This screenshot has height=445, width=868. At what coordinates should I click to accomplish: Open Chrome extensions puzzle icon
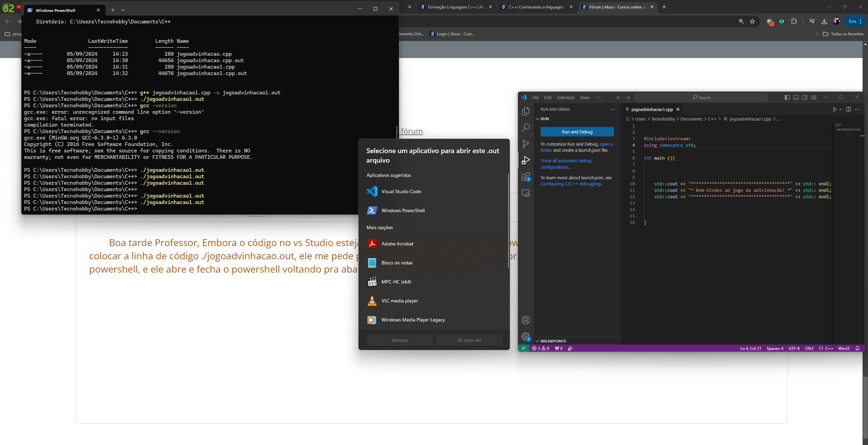click(x=794, y=21)
